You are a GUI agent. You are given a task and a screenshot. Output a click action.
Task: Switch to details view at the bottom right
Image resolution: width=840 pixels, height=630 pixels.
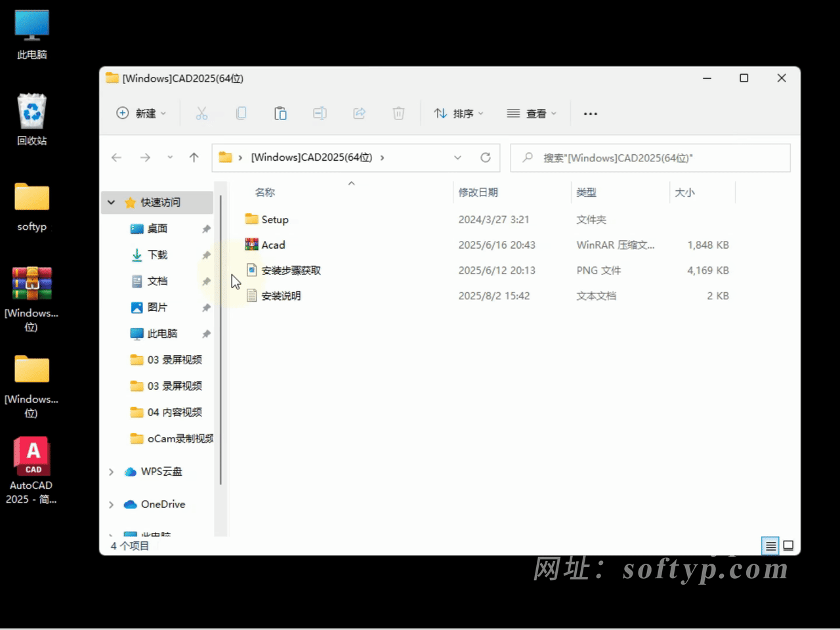pos(770,545)
